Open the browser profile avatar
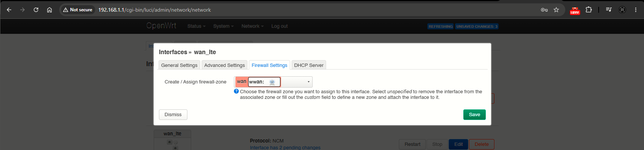644x150 pixels. [x=622, y=10]
